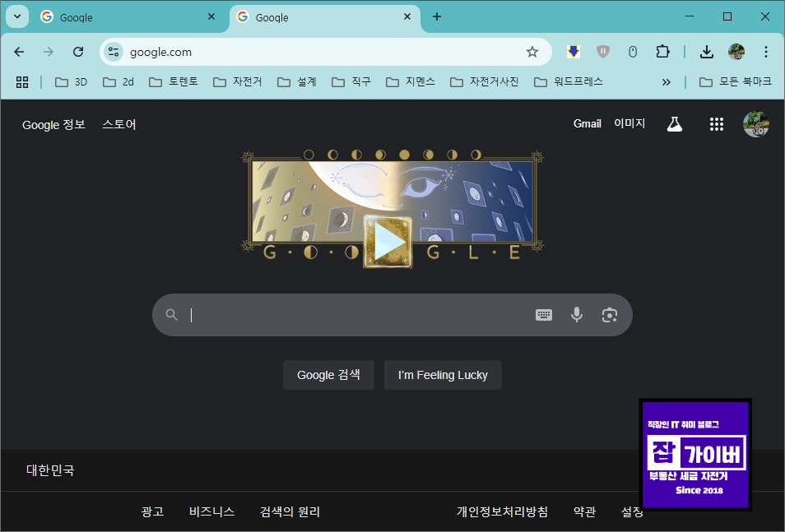Open the 자전거사진 bookmark folder
785x532 pixels.
484,81
